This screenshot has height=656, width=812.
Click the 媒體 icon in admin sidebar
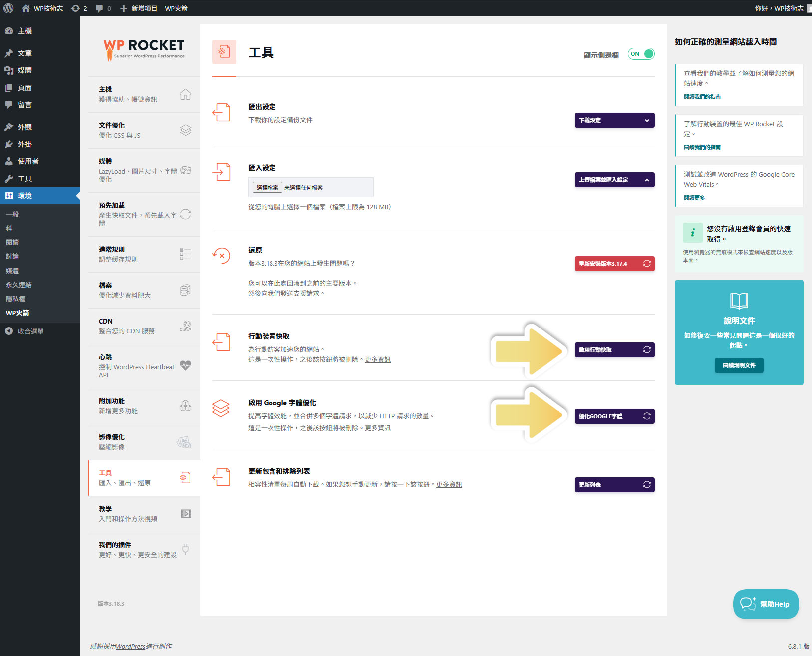pos(9,70)
